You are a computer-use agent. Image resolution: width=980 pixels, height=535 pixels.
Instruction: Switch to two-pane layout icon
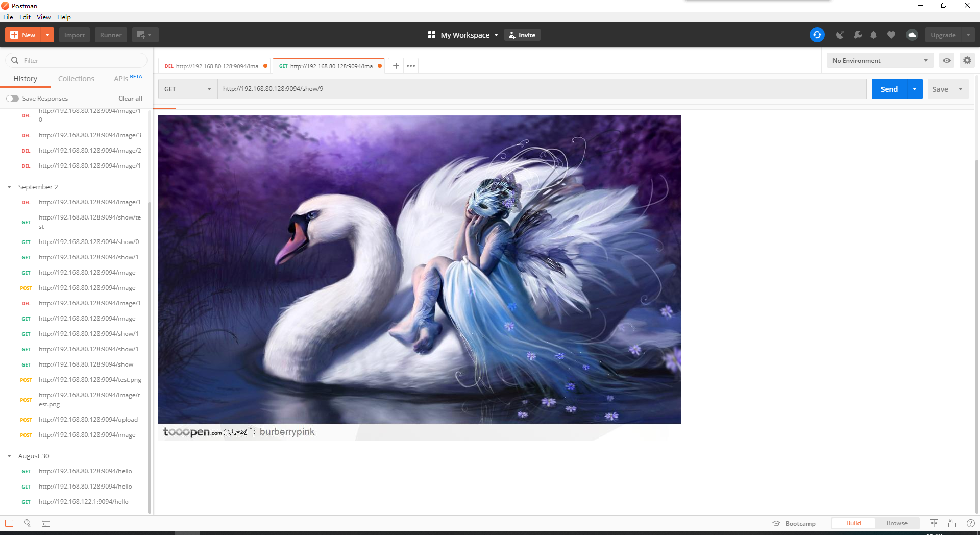(x=934, y=523)
